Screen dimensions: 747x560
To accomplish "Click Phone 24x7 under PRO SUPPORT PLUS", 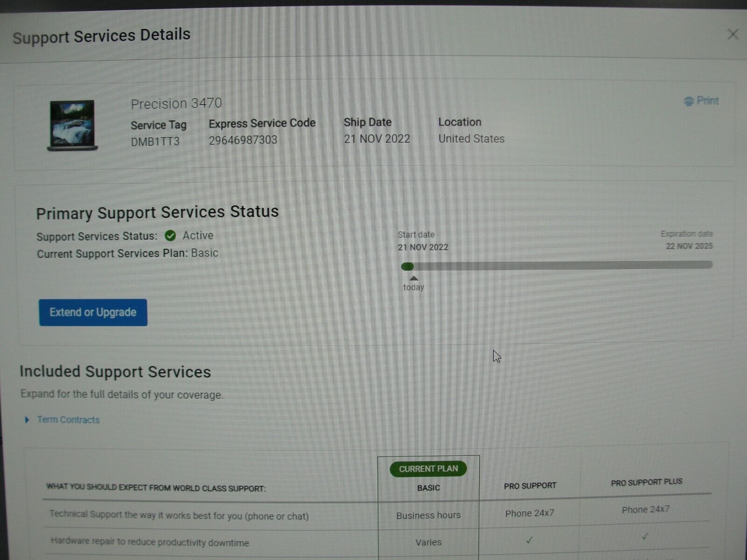I will pyautogui.click(x=645, y=510).
